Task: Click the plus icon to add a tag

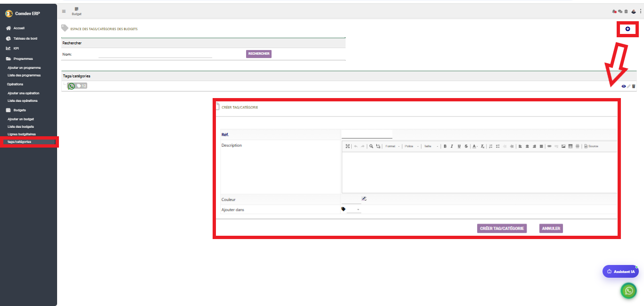Action: click(627, 29)
